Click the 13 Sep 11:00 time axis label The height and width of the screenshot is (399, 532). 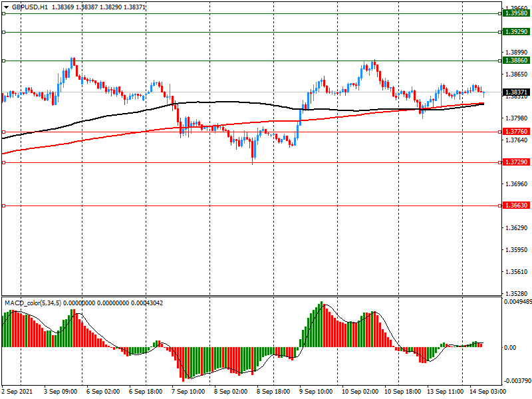445,392
